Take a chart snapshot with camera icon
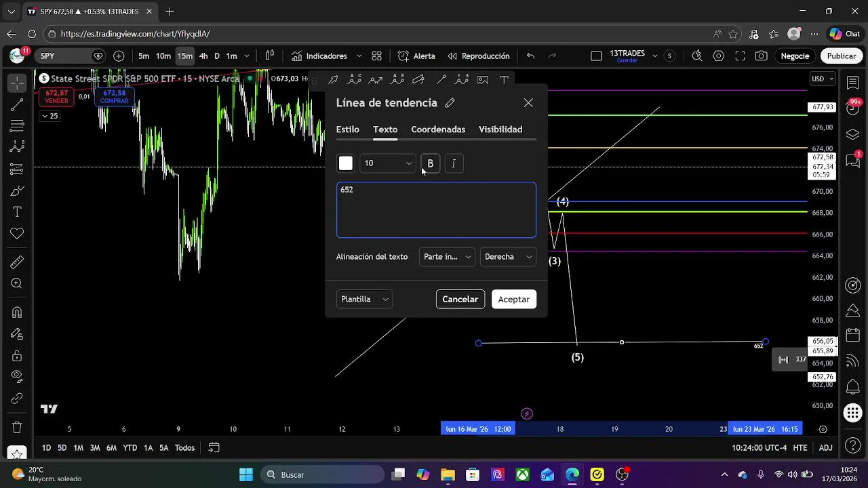The image size is (868, 488). (762, 56)
